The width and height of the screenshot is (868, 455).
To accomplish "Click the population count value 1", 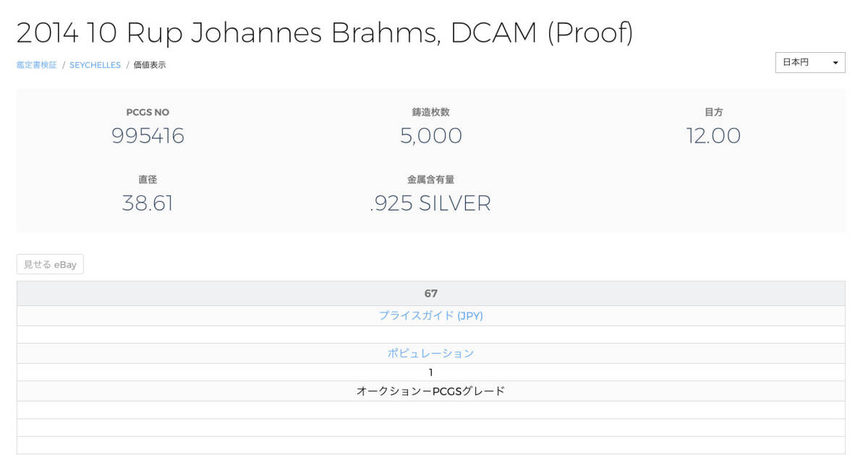I will tap(430, 373).
